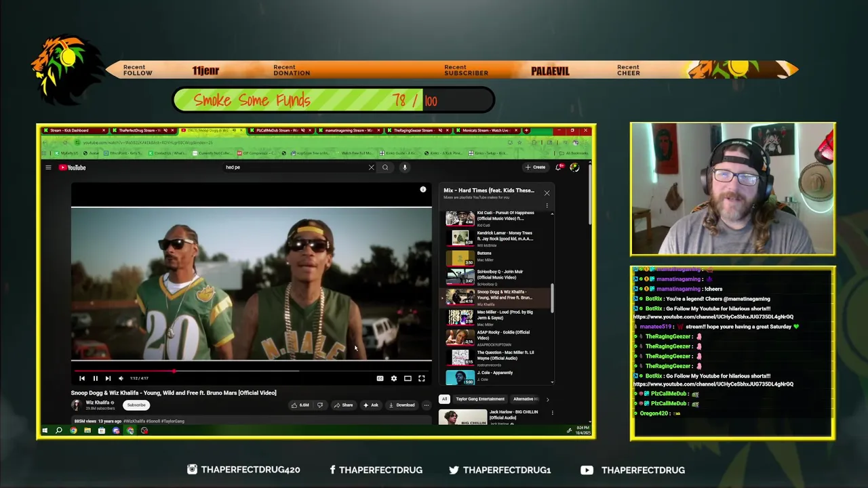
Task: Like the video with 6.6M likes
Action: 300,405
